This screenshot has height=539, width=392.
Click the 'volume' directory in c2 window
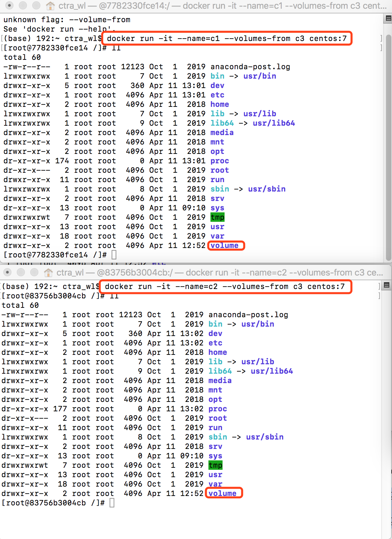pos(223,494)
